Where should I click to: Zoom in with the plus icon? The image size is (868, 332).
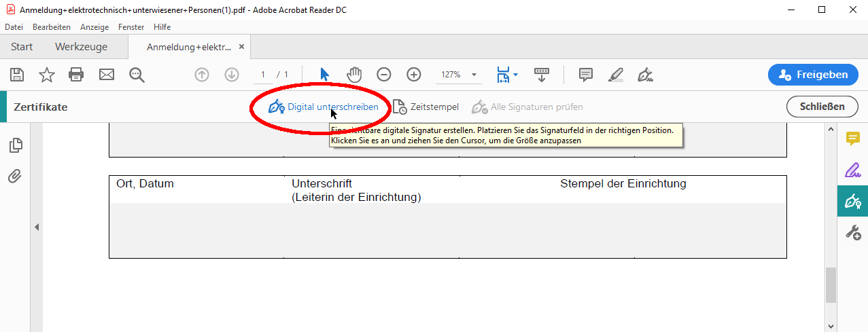[414, 75]
